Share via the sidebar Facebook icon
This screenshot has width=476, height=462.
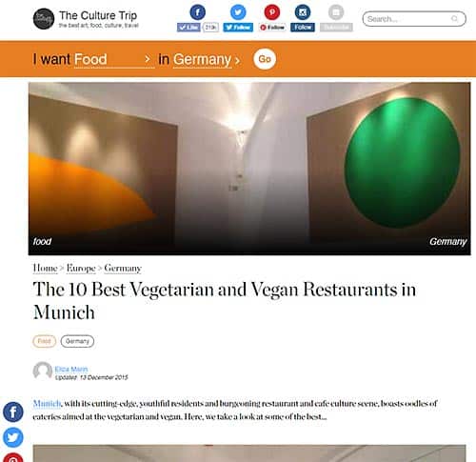point(13,412)
